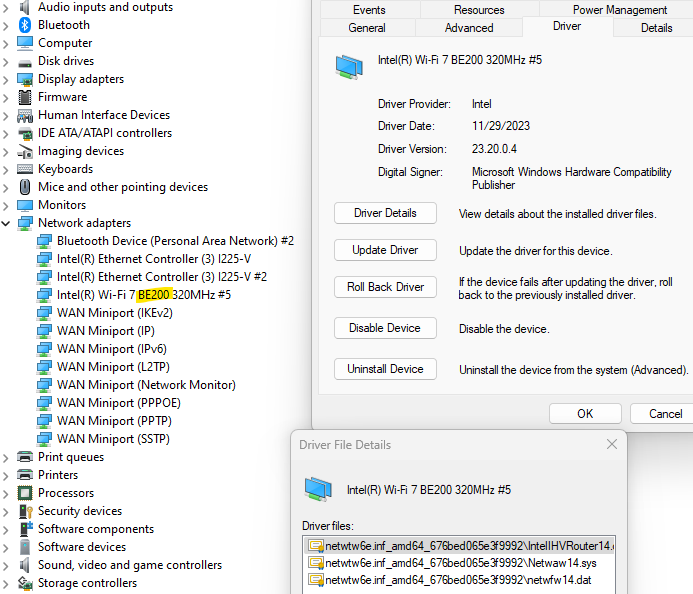Click the Monitors category icon
The width and height of the screenshot is (693, 594).
pos(25,206)
